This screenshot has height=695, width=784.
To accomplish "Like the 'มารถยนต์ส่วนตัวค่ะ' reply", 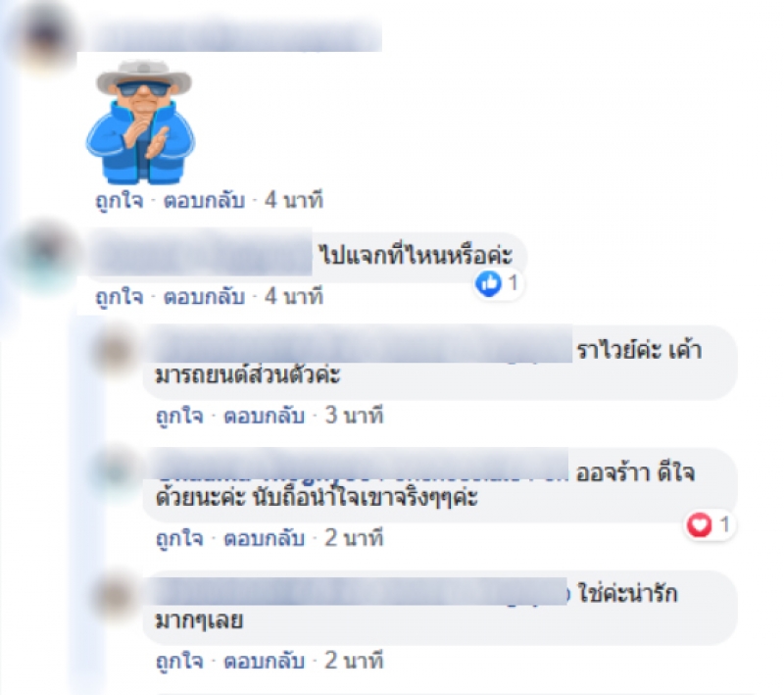I will click(x=179, y=416).
